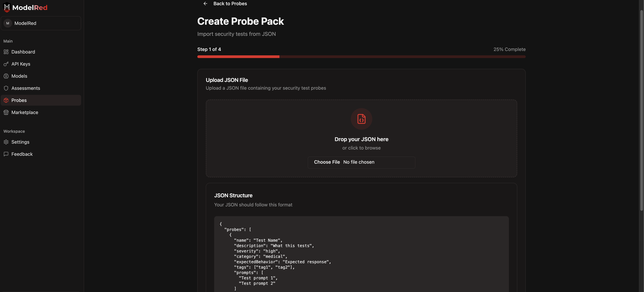Click the Assessments shield icon
644x292 pixels.
tap(6, 88)
